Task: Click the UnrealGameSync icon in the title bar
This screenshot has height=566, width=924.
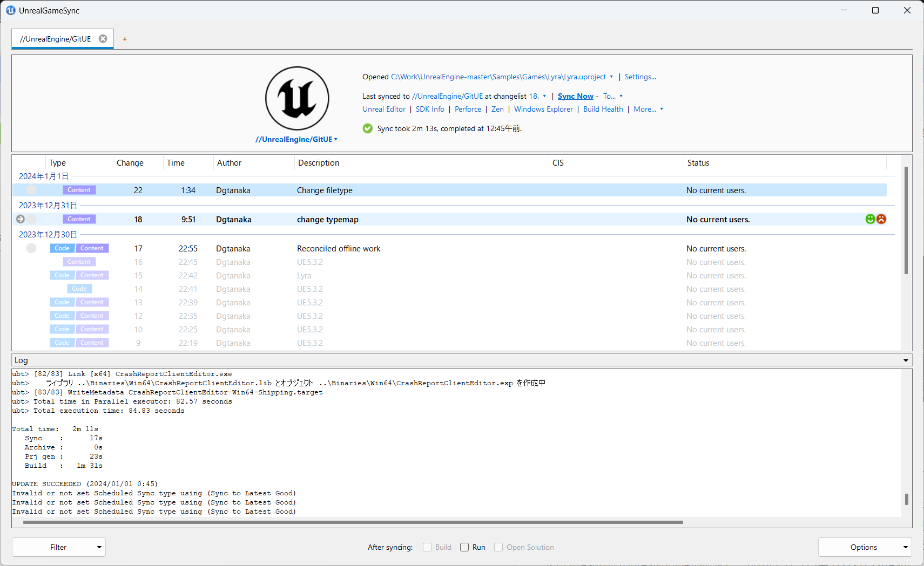Action: (10, 10)
